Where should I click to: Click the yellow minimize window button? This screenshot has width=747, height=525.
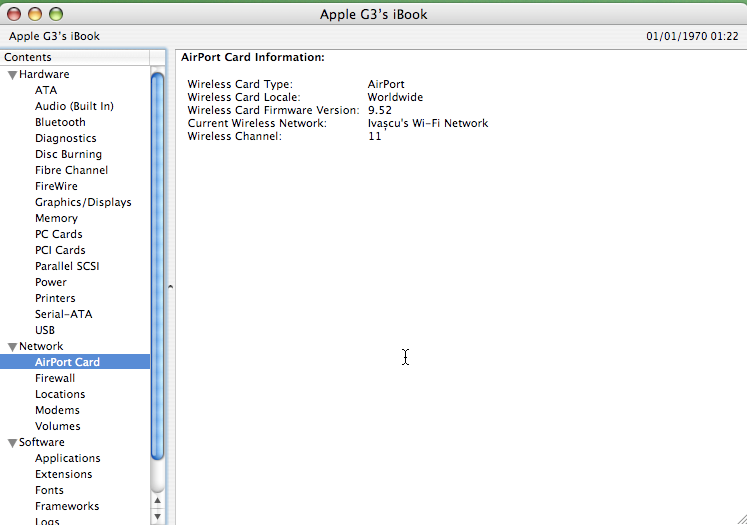click(x=35, y=14)
